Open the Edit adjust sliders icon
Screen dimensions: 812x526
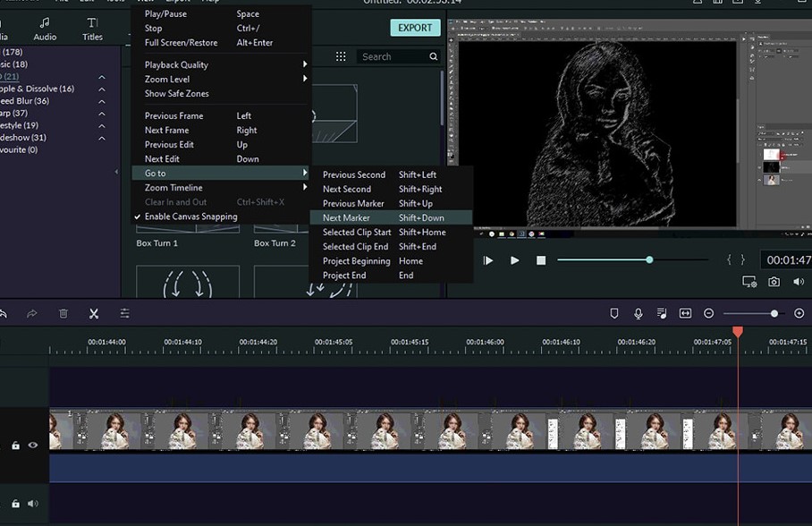125,313
